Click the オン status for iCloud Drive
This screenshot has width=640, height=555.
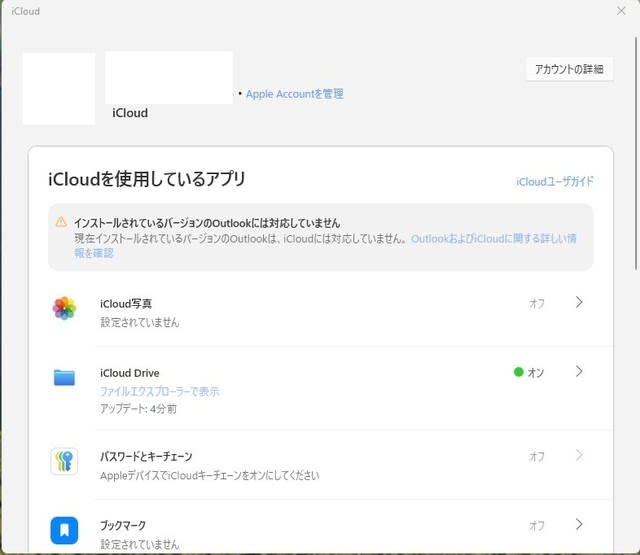529,372
